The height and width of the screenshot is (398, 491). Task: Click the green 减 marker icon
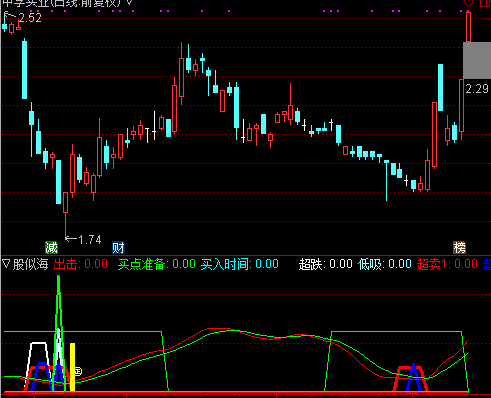(51, 248)
